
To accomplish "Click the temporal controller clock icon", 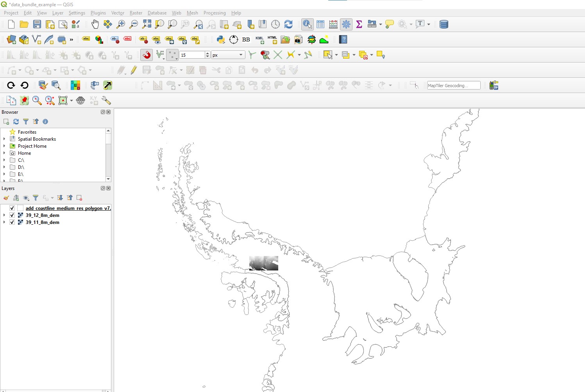I will 276,24.
